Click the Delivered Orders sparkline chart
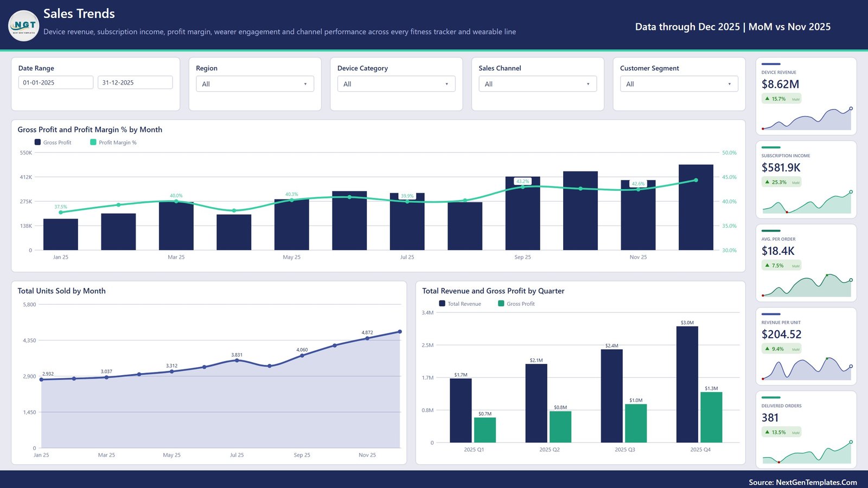Screen dimensions: 868x488 (807, 452)
